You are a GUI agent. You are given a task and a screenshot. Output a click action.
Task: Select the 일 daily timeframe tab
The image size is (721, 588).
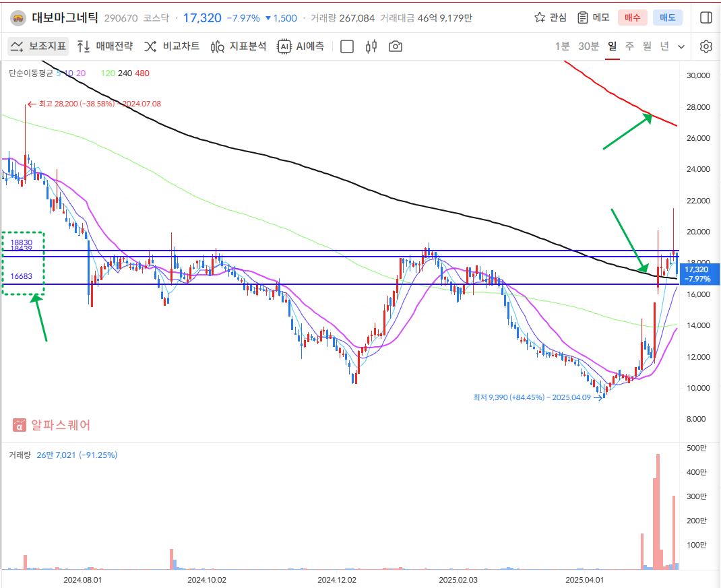click(612, 46)
